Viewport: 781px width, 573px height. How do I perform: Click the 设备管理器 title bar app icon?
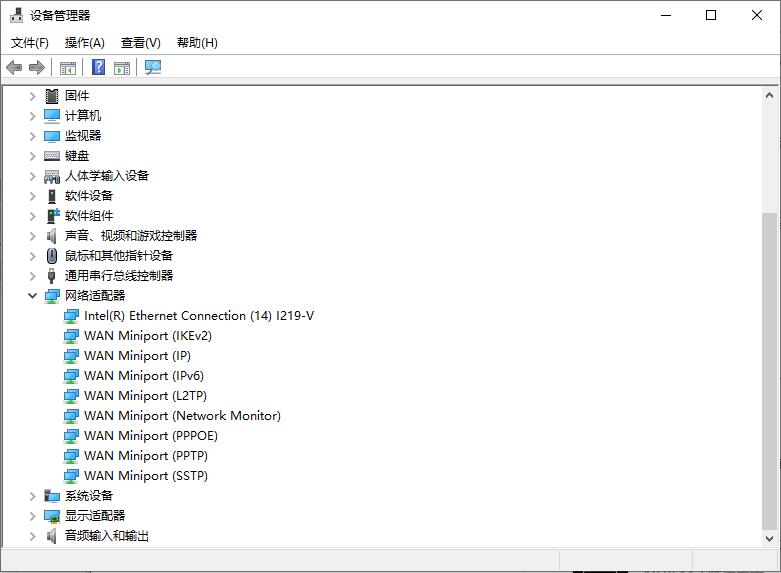click(x=16, y=15)
